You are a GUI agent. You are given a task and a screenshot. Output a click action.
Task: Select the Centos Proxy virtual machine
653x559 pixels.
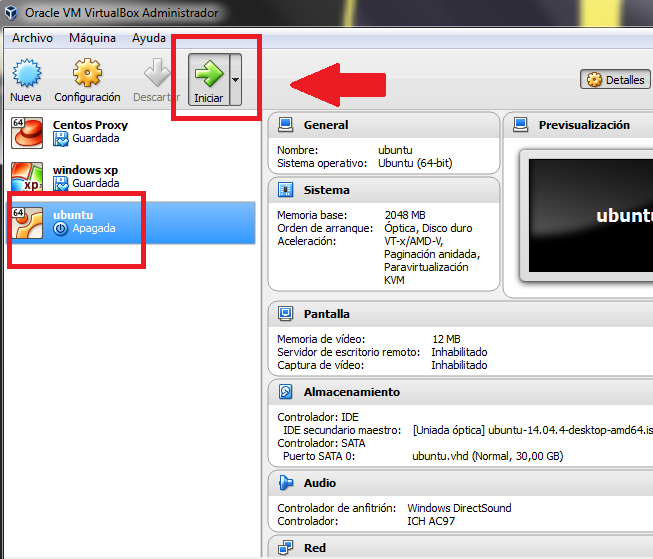pos(131,132)
